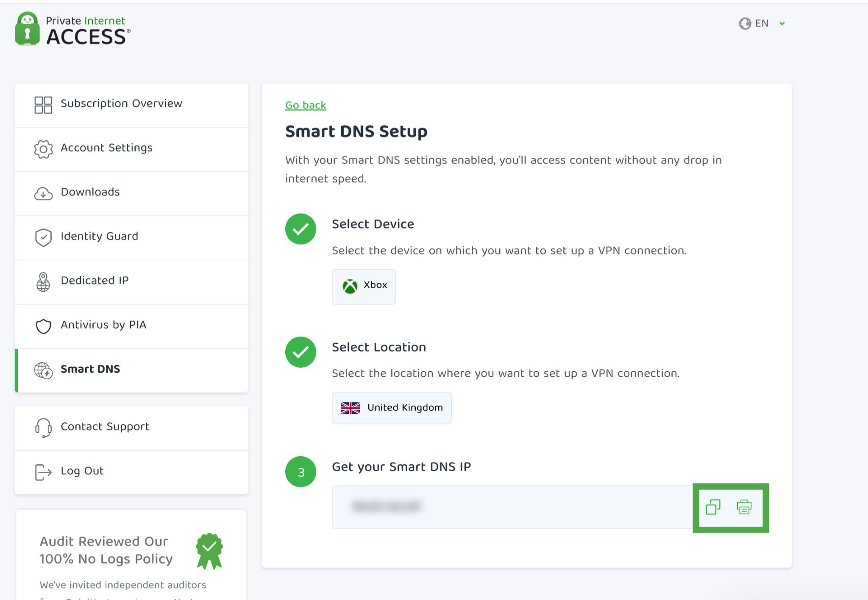
Task: Expand the EN language dropdown chevron
Action: coord(782,24)
